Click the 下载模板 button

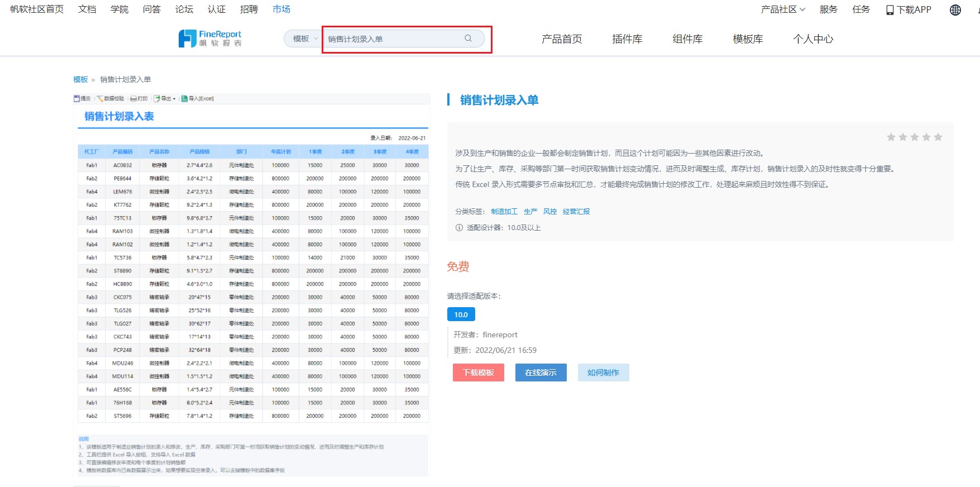click(x=479, y=373)
